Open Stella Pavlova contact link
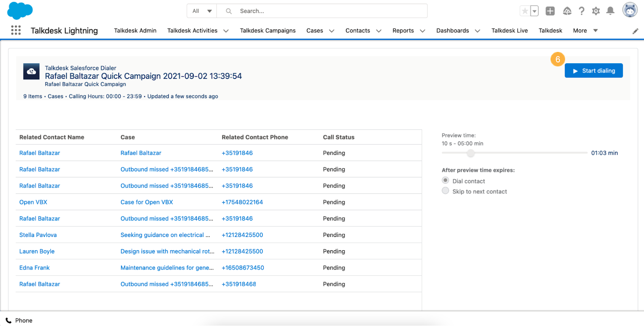 (38, 235)
